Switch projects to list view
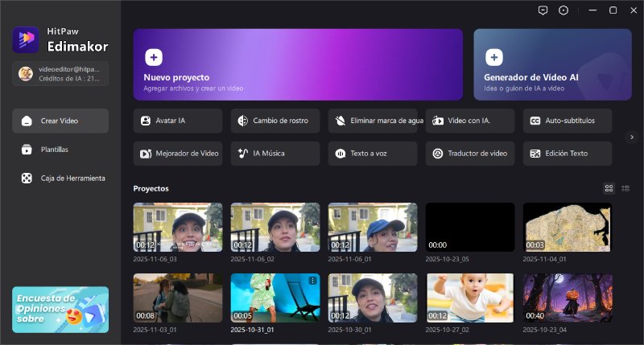The image size is (644, 345). pyautogui.click(x=625, y=188)
